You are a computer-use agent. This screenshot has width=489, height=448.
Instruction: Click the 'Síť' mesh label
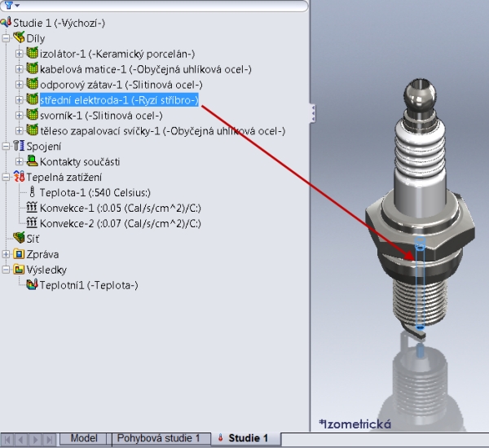tap(33, 239)
